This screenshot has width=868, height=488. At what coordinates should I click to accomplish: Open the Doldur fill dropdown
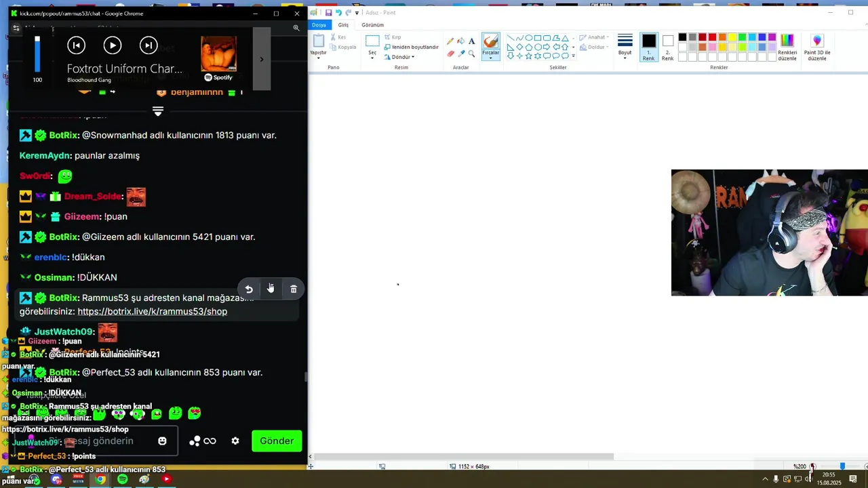pos(595,47)
